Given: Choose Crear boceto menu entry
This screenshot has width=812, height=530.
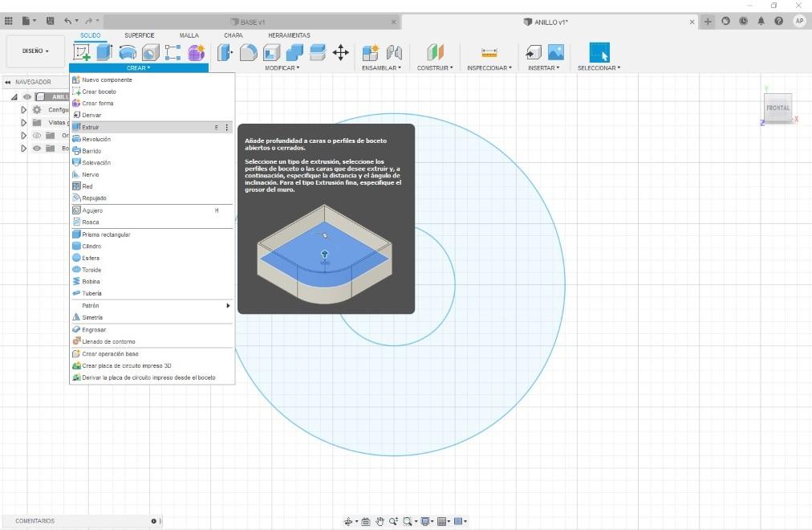Looking at the screenshot, I should (152, 92).
